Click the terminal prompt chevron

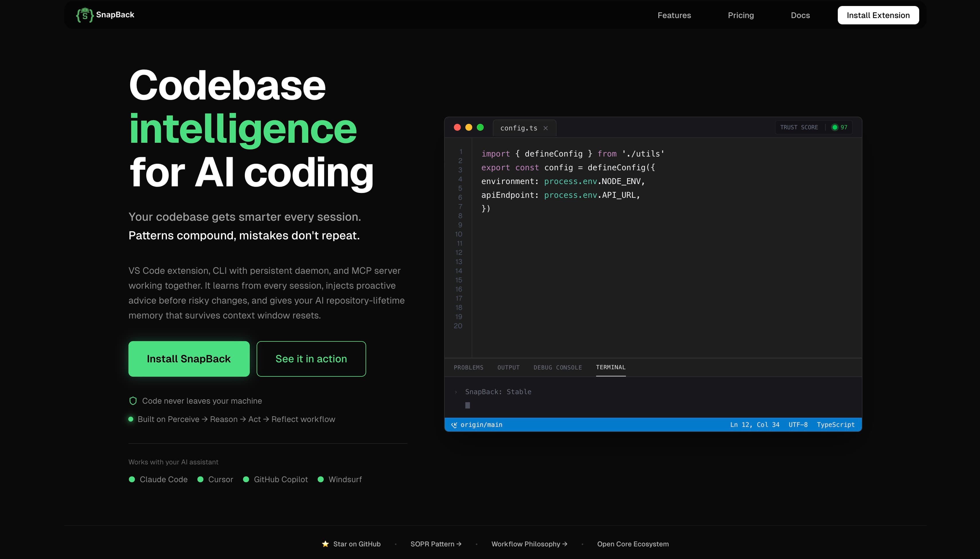tap(456, 392)
